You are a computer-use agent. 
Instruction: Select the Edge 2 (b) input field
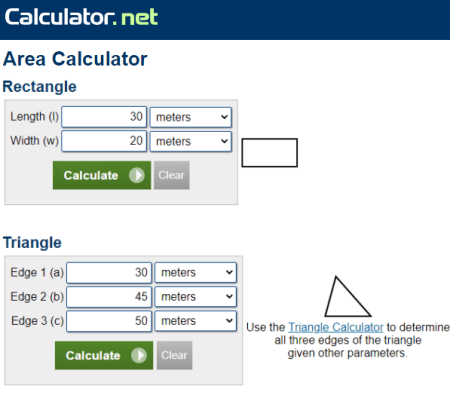109,297
